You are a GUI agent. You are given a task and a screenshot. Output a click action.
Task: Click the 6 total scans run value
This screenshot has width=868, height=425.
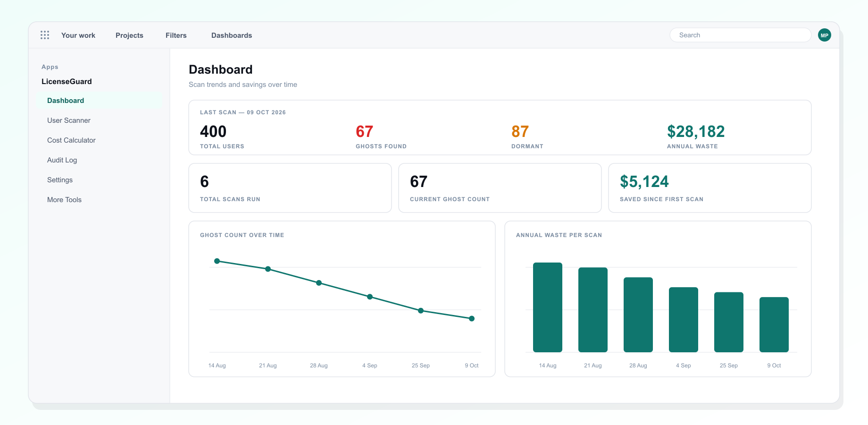coord(205,182)
